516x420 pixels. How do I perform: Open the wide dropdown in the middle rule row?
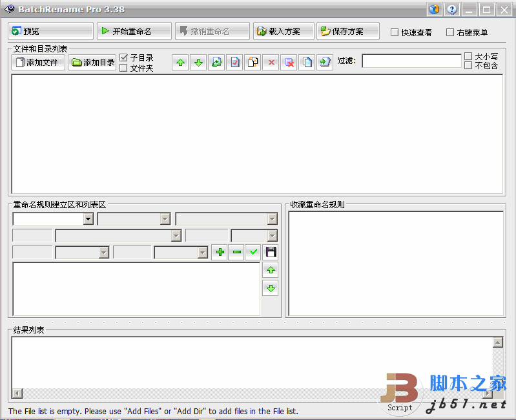[176, 236]
